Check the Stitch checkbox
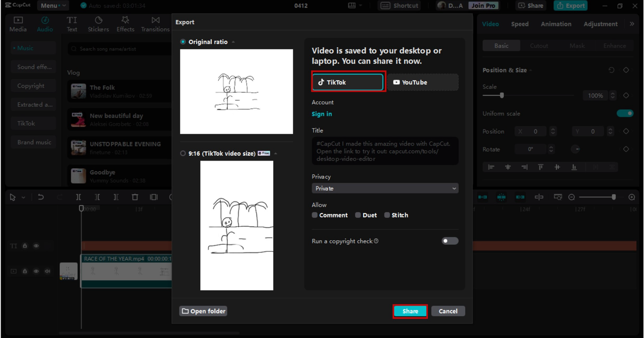The height and width of the screenshot is (338, 644). pyautogui.click(x=387, y=215)
